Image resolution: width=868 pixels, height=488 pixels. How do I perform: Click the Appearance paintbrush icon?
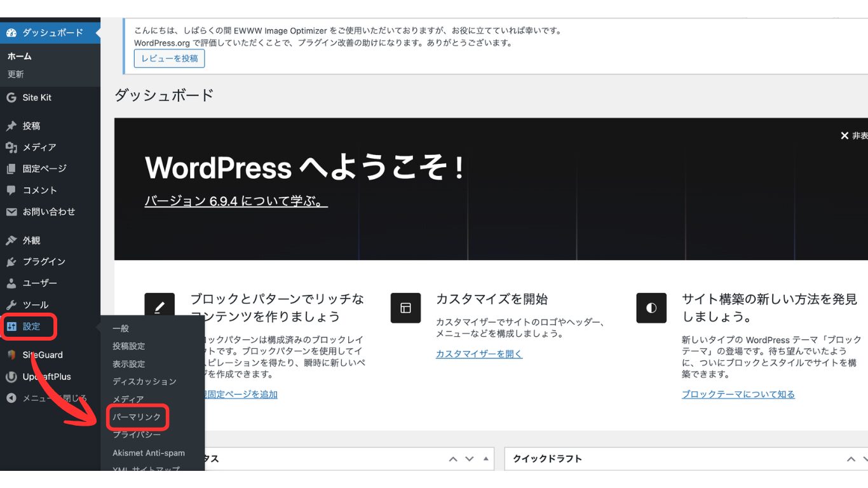(x=11, y=240)
